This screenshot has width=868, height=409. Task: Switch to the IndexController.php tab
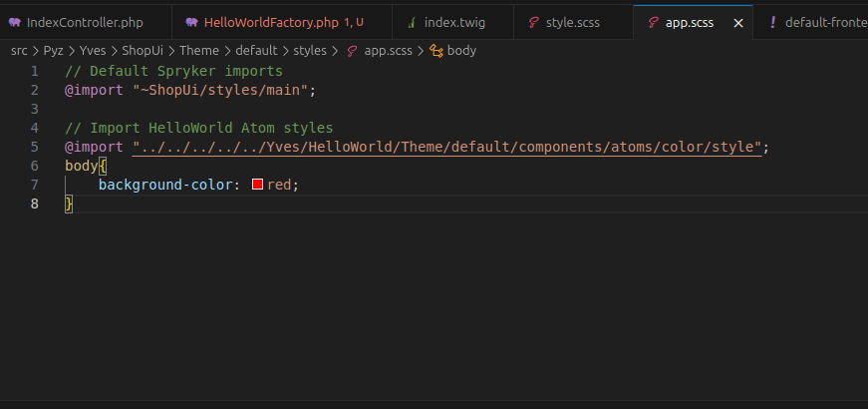point(85,23)
